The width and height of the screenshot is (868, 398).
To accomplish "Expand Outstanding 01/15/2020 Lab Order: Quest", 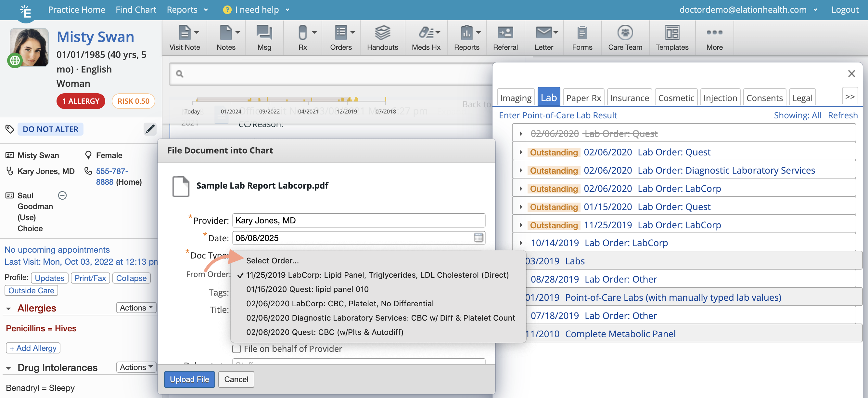I will 521,207.
